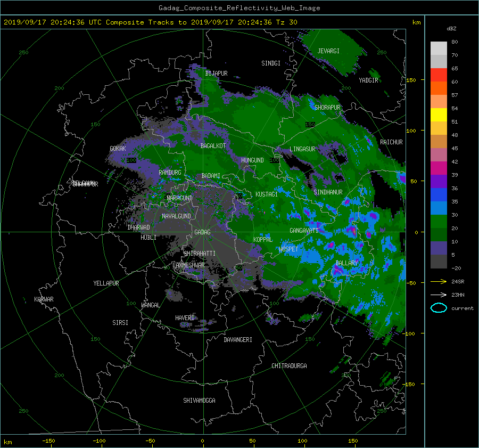Select the KUSTAGI label

click(267, 194)
